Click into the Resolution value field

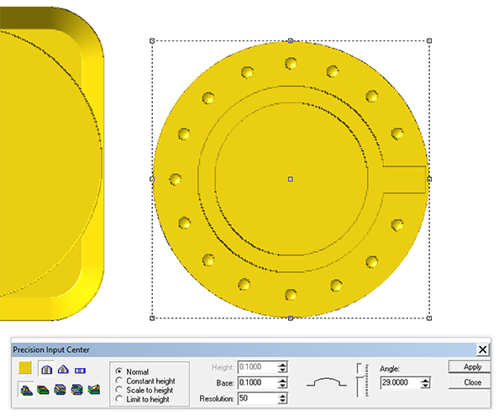point(258,398)
